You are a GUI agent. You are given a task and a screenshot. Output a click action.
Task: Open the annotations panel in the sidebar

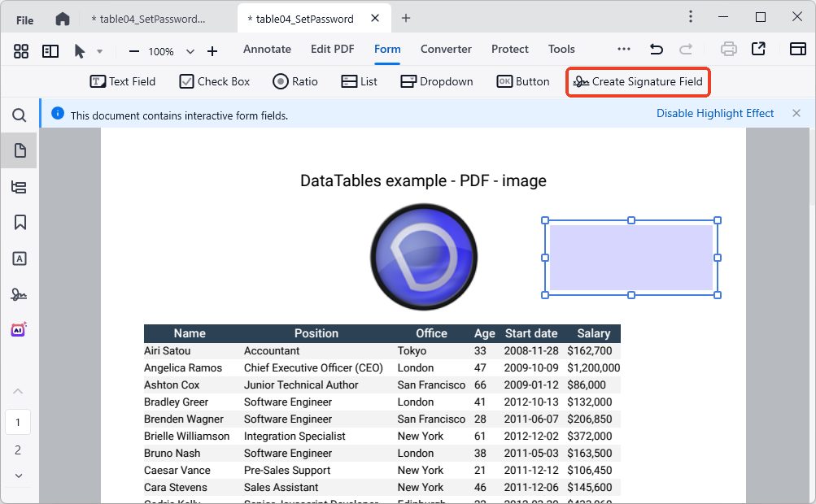19,258
